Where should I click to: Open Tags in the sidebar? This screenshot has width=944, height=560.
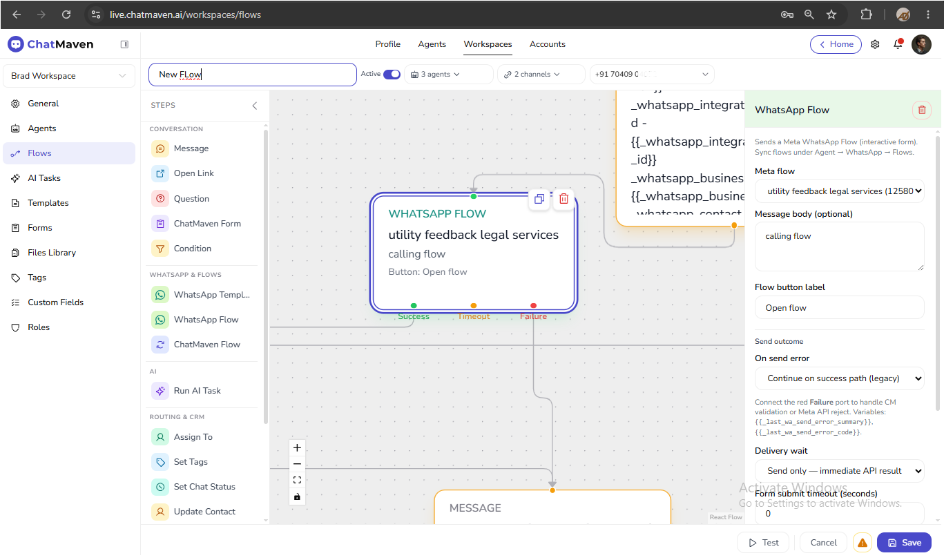pyautogui.click(x=69, y=278)
